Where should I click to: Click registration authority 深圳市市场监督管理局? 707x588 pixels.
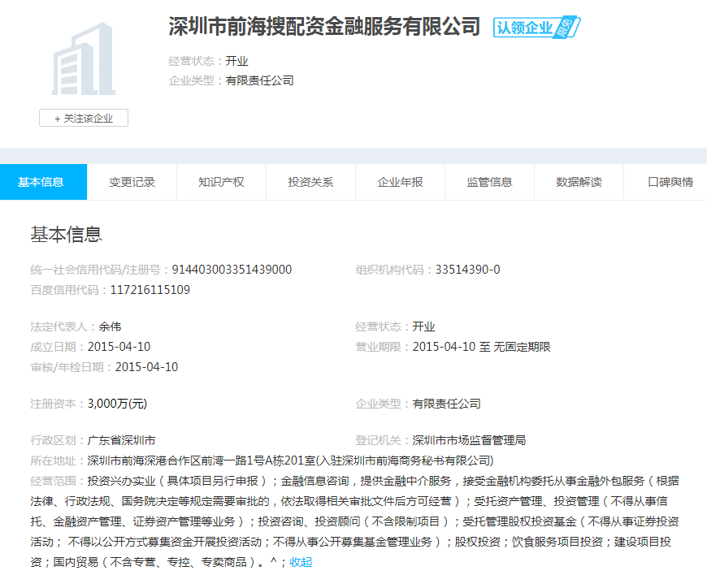[469, 440]
